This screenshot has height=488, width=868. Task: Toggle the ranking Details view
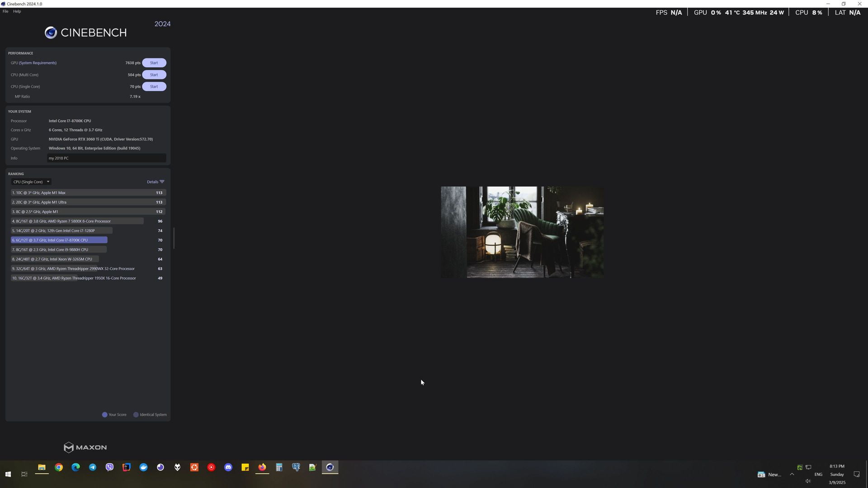(x=156, y=182)
